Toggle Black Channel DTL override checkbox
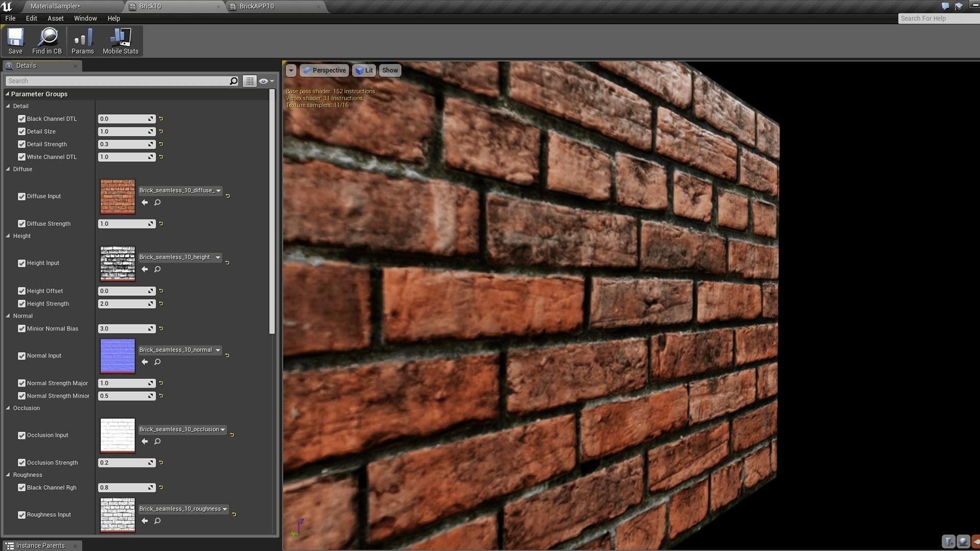Viewport: 980px width, 551px height. click(21, 119)
